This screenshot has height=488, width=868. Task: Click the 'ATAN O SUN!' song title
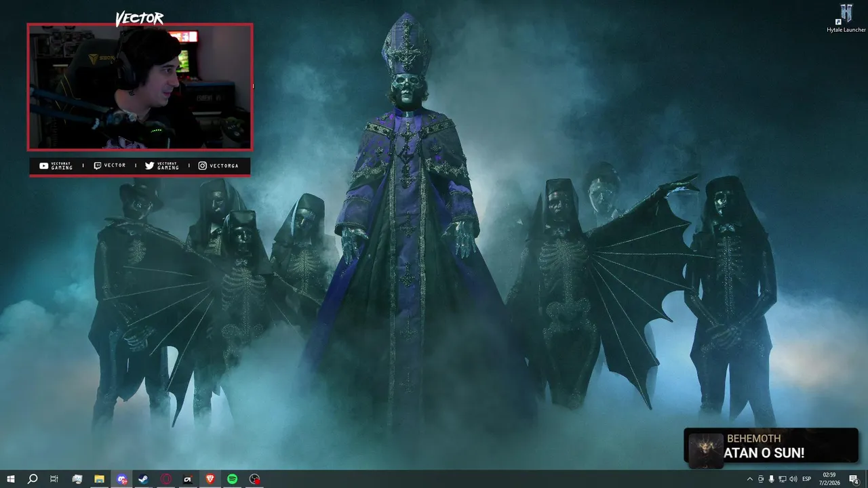(x=764, y=453)
